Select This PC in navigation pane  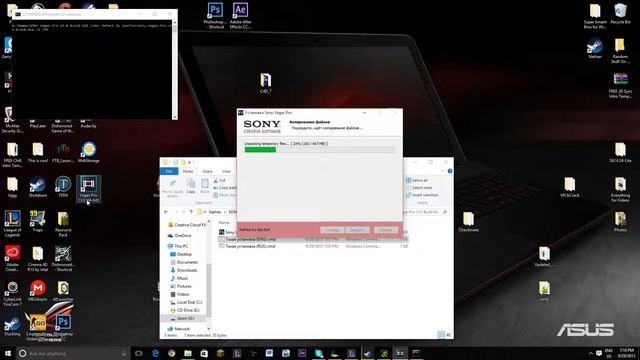point(178,246)
